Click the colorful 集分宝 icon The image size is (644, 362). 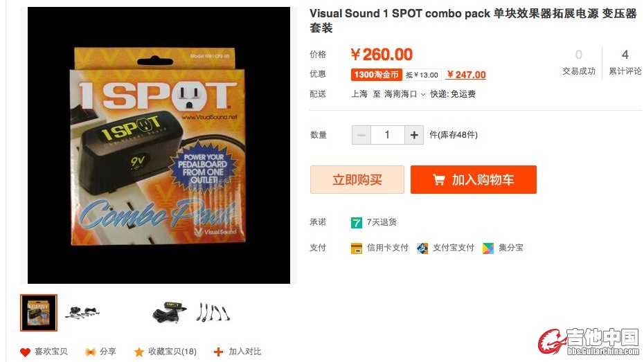point(488,248)
